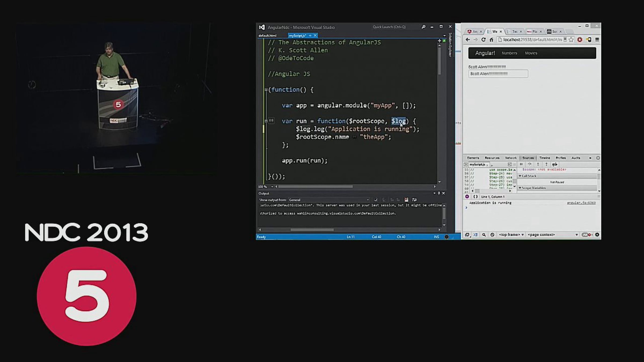The height and width of the screenshot is (362, 644).
Task: Open DevTools settings gear
Action: [x=597, y=235]
